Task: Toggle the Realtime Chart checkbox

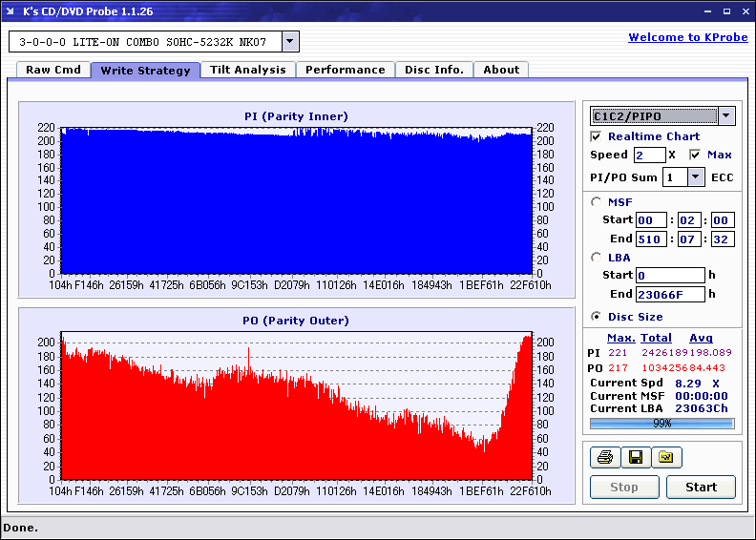Action: (597, 136)
